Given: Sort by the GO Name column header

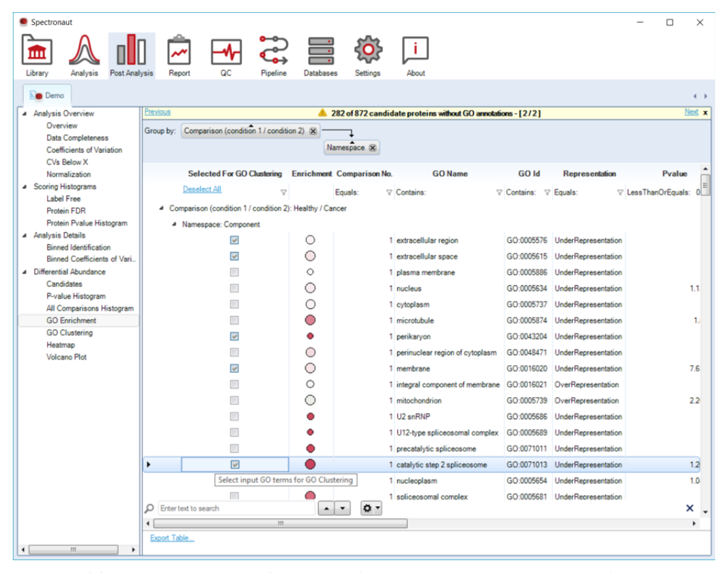Looking at the screenshot, I should [x=450, y=174].
